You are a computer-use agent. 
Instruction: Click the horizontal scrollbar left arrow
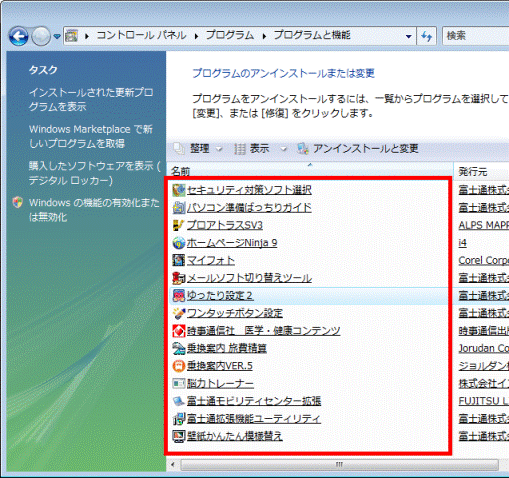pyautogui.click(x=173, y=464)
